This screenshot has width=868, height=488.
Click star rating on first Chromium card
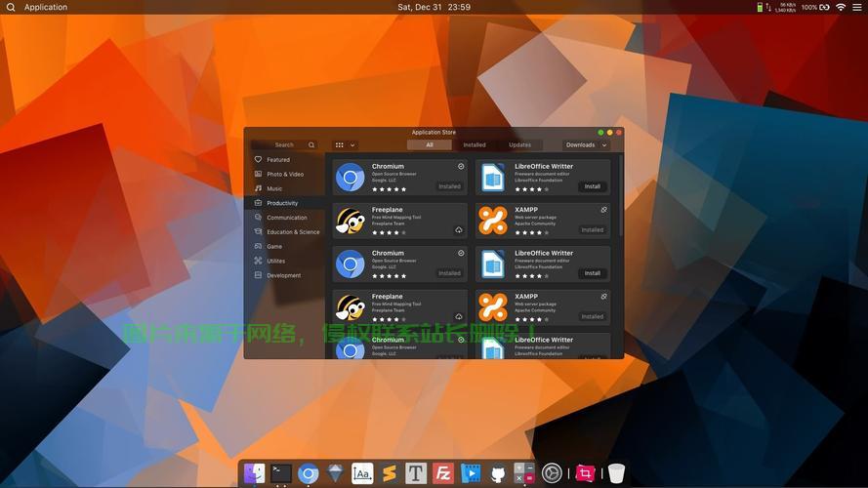[x=390, y=189]
